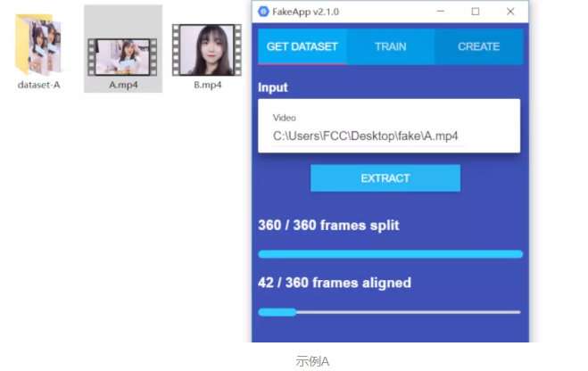
Task: Select the B.mp4 video file
Action: [207, 50]
